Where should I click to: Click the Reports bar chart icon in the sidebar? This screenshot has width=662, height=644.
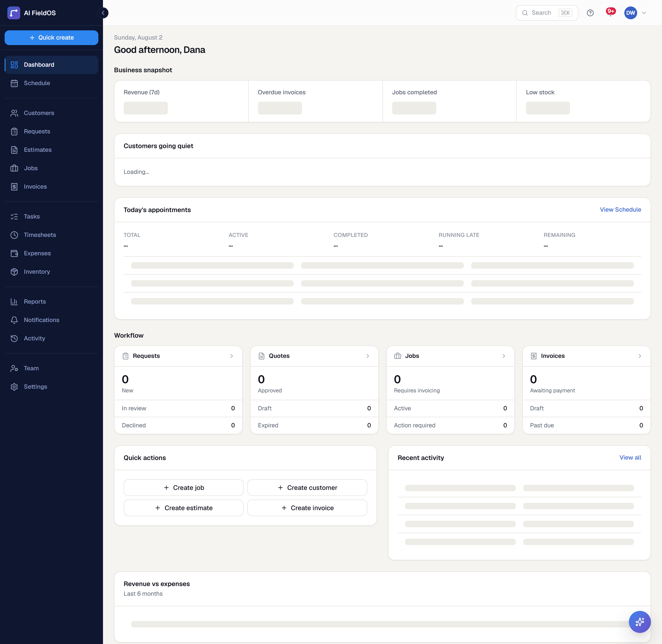[x=14, y=302]
